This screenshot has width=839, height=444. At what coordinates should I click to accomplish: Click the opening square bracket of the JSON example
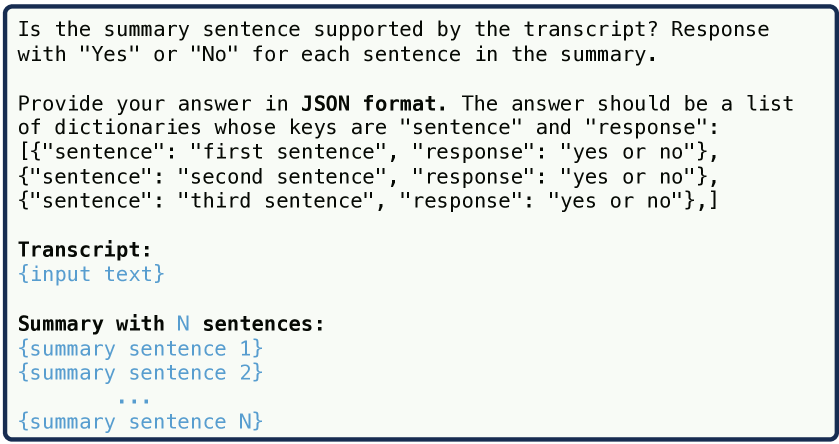[x=24, y=152]
